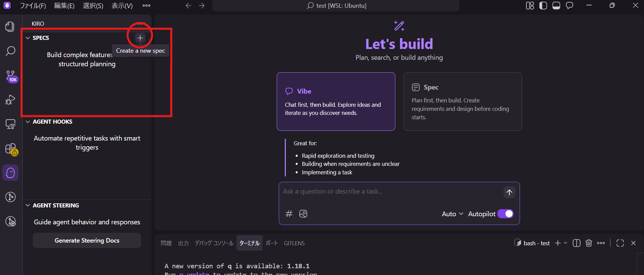This screenshot has width=644, height=275.
Task: Toggle the Autopilot switch off
Action: [x=505, y=214]
